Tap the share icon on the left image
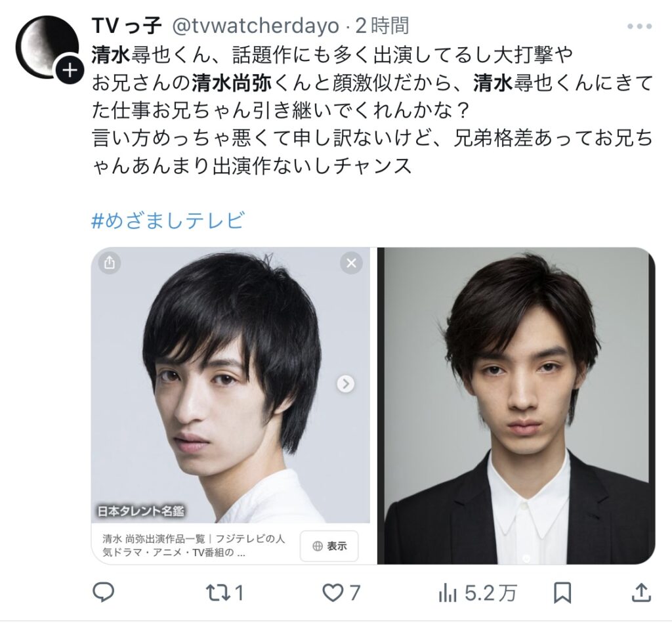672x623 pixels. click(x=110, y=263)
